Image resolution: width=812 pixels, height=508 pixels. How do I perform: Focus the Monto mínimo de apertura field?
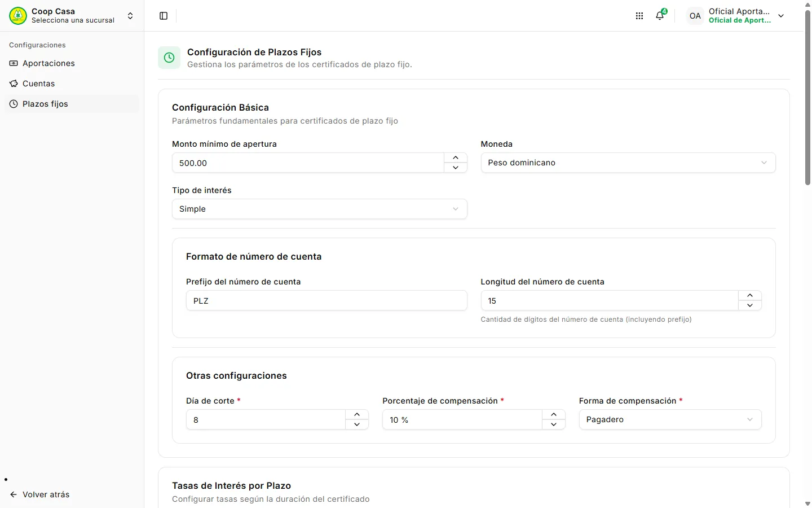[x=308, y=163]
